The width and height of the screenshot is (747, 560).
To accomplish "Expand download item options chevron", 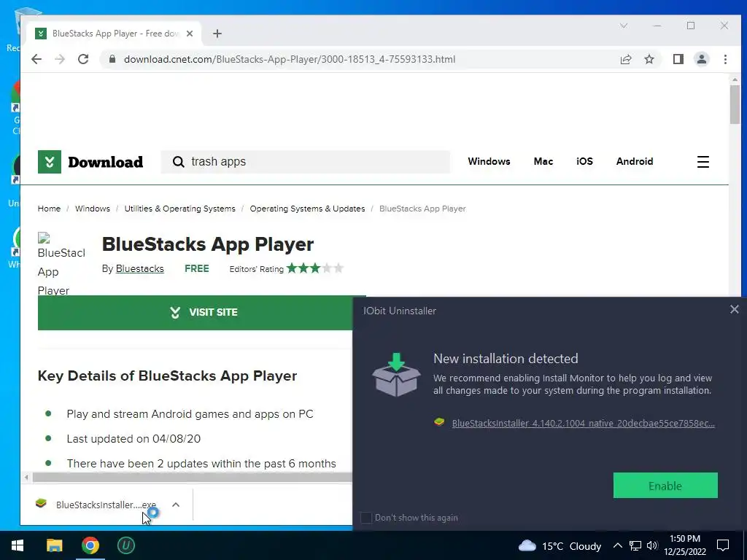I will tap(176, 505).
